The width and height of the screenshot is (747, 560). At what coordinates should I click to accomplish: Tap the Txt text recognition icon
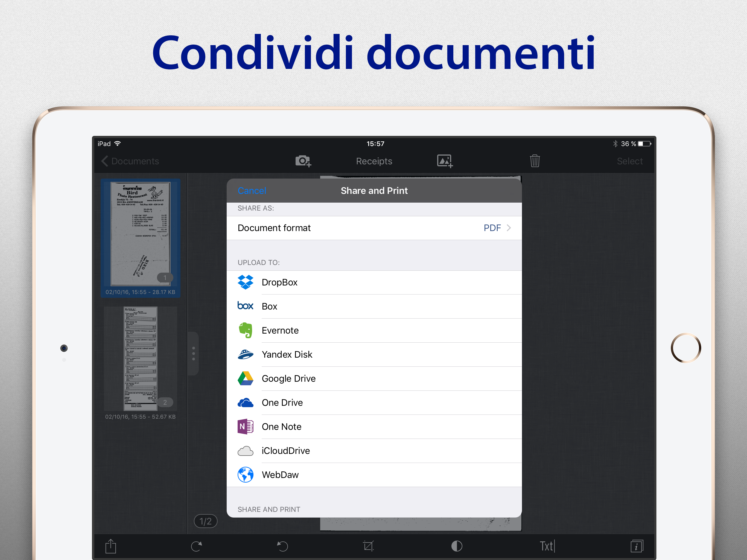547,546
